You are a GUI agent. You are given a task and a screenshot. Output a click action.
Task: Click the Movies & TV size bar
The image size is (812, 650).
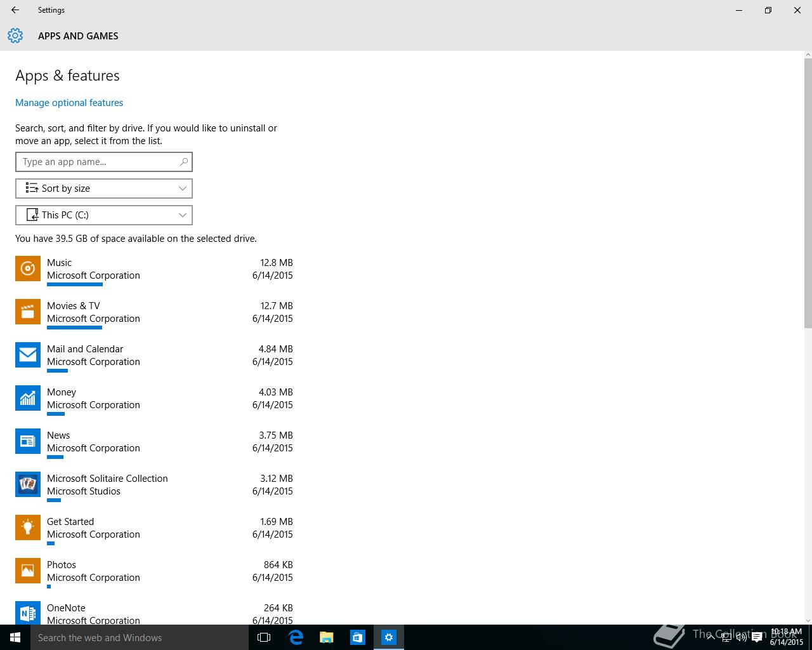tap(74, 328)
